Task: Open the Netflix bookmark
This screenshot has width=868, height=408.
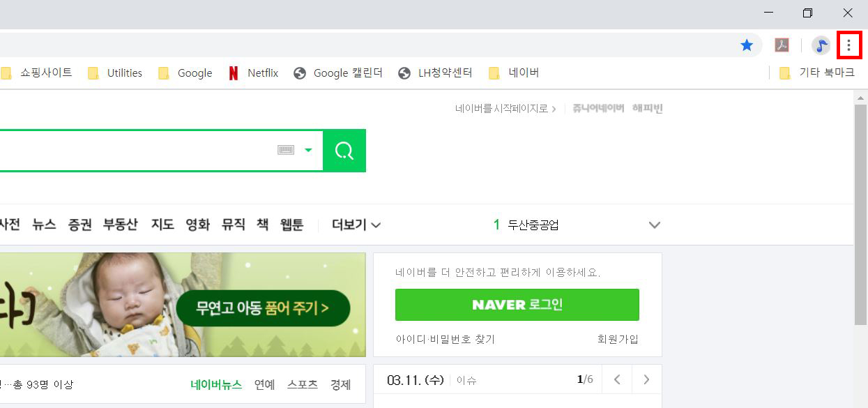Action: 253,73
